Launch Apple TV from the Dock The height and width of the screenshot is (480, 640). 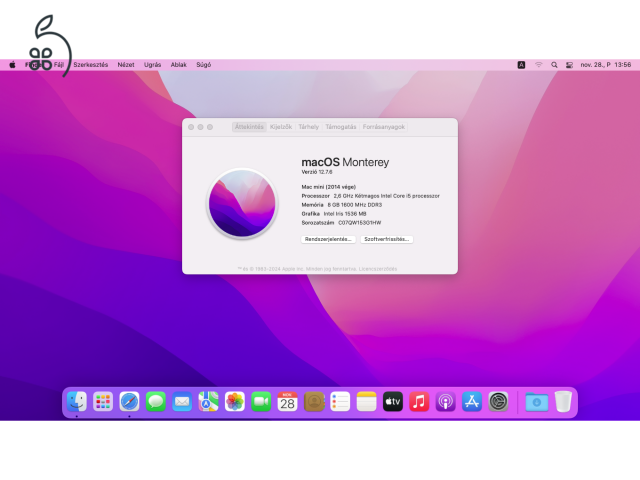tap(393, 402)
